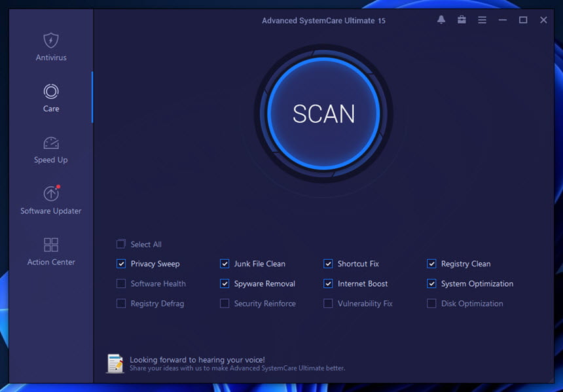Screen dimensions: 563x392
Task: Click the feedback notepad icon
Action: click(x=115, y=364)
